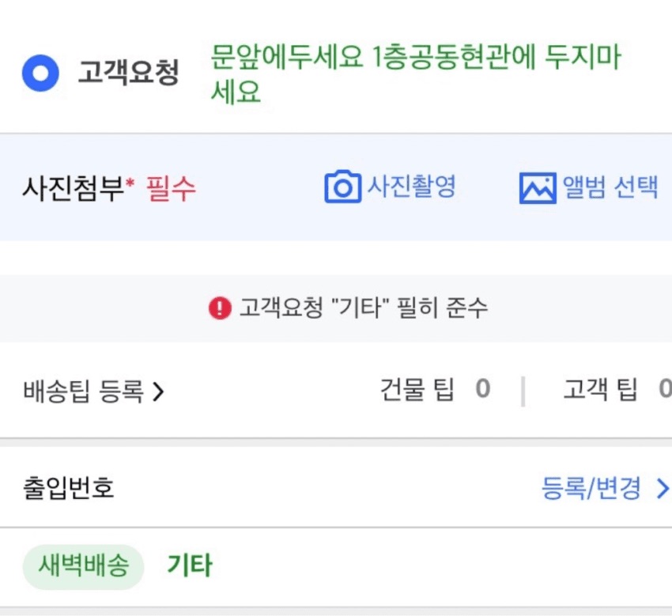Expand the chevron next to 배송팁 등록
Image resolution: width=672 pixels, height=616 pixels.
158,391
